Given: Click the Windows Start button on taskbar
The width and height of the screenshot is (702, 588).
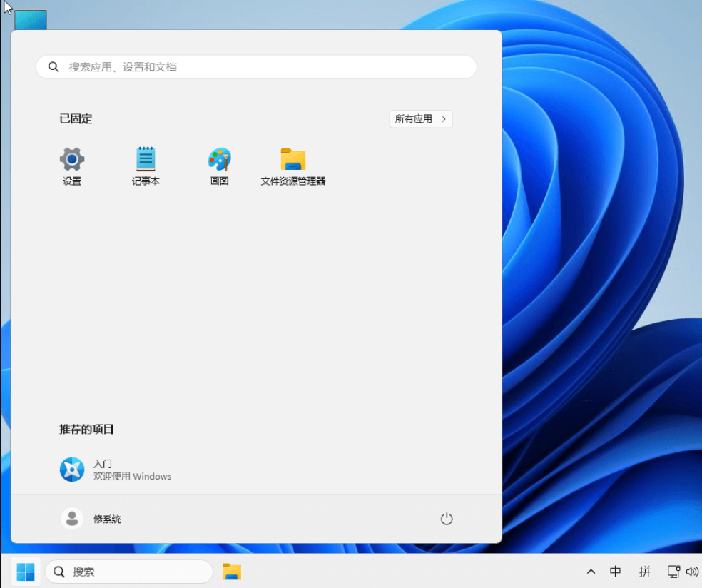Looking at the screenshot, I should 26,572.
